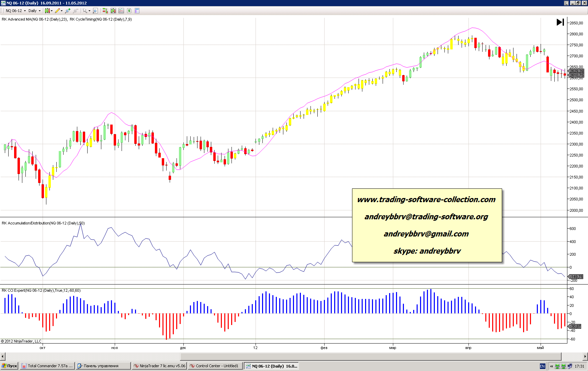Toggle the EN language indicator
The image size is (588, 371).
542,366
